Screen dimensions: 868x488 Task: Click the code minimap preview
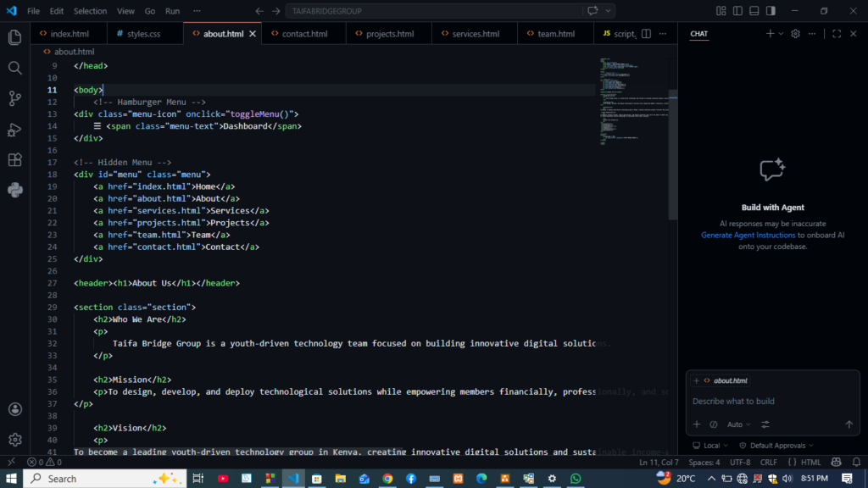click(634, 100)
